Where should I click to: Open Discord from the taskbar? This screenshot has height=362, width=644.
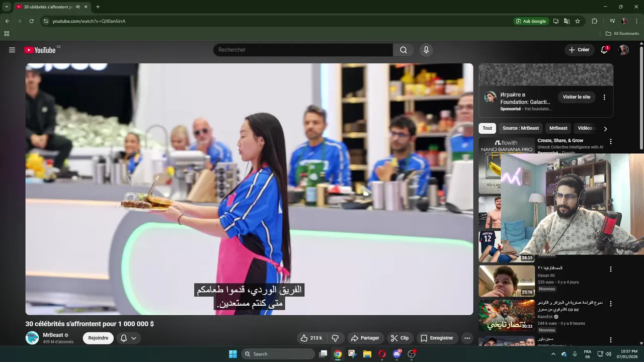[397, 354]
